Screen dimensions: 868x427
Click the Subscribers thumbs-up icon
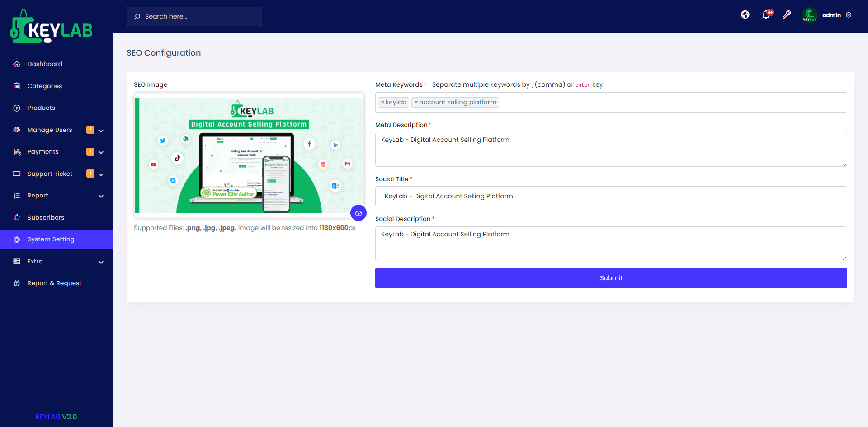point(17,217)
